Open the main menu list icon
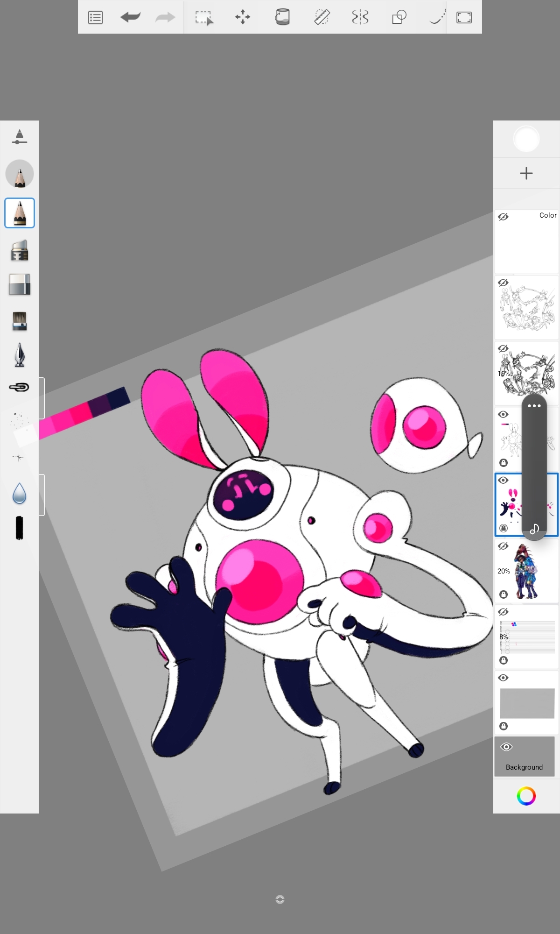The image size is (560, 934). (95, 18)
